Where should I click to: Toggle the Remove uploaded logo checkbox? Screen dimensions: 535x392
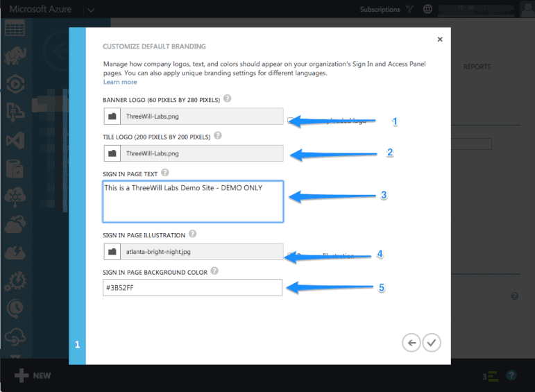tap(291, 121)
